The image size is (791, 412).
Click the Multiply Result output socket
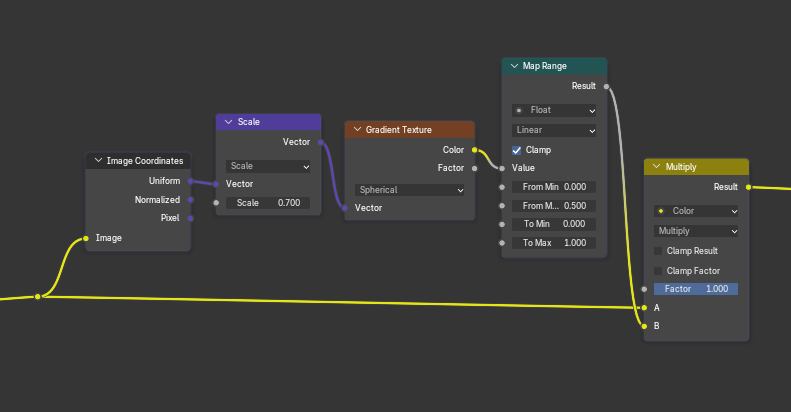point(748,187)
